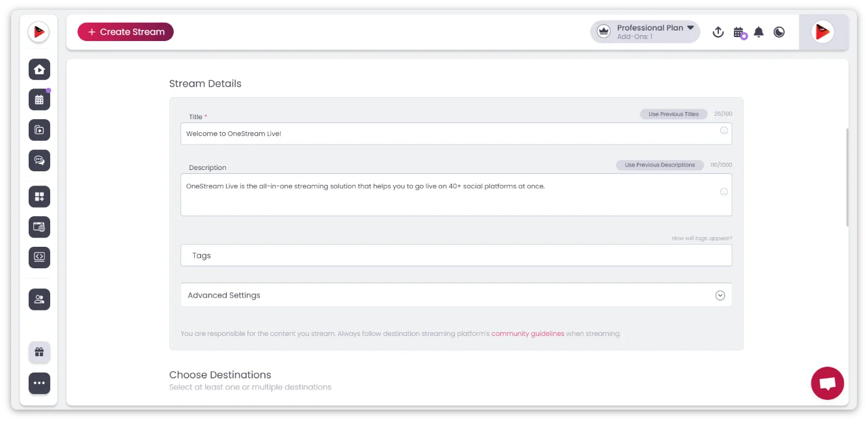Click the gift rewards icon
Viewport: 868px width, 422px height.
point(39,352)
